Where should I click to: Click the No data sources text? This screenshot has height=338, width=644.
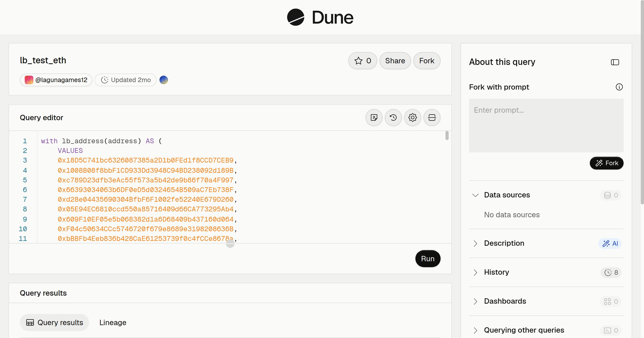[x=512, y=215]
